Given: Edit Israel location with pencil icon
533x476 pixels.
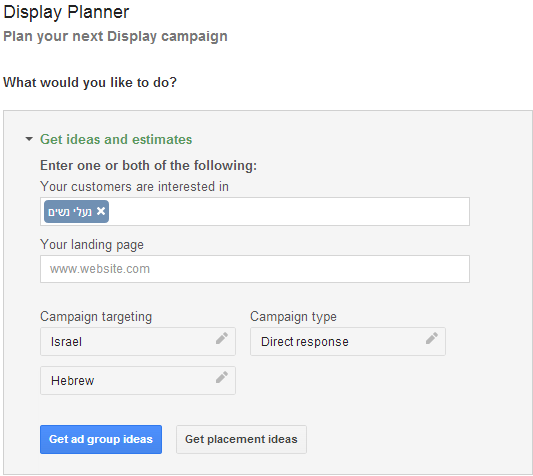Looking at the screenshot, I should pos(222,338).
